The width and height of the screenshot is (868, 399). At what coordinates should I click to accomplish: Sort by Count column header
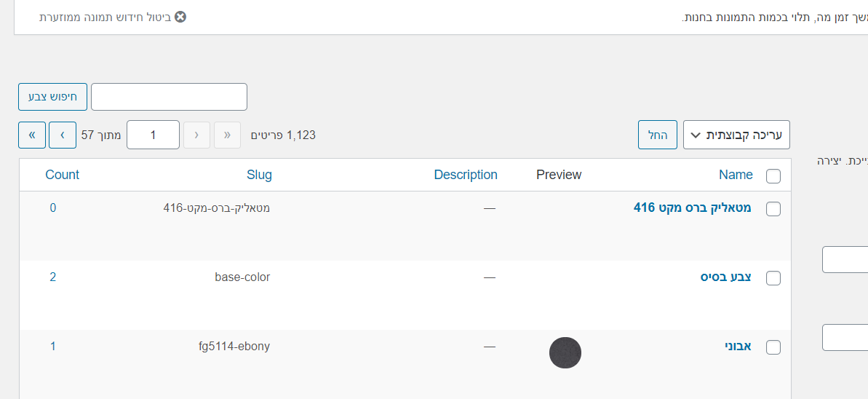click(x=62, y=175)
